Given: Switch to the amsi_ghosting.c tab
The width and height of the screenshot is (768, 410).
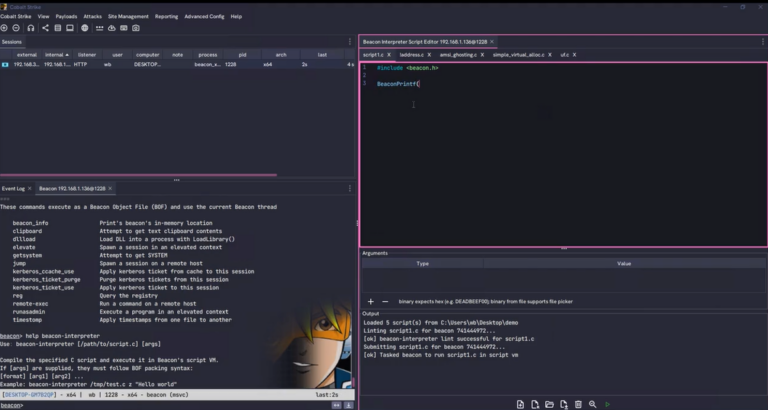Looking at the screenshot, I should click(458, 55).
